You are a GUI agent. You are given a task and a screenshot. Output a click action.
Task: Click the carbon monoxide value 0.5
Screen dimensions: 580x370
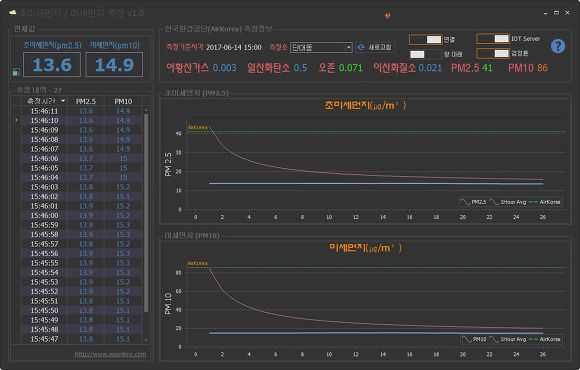pos(300,68)
